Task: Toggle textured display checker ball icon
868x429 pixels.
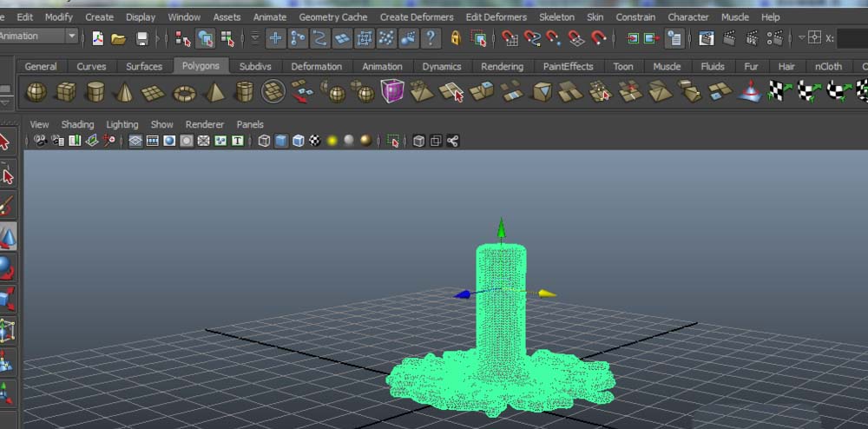Action: point(315,141)
